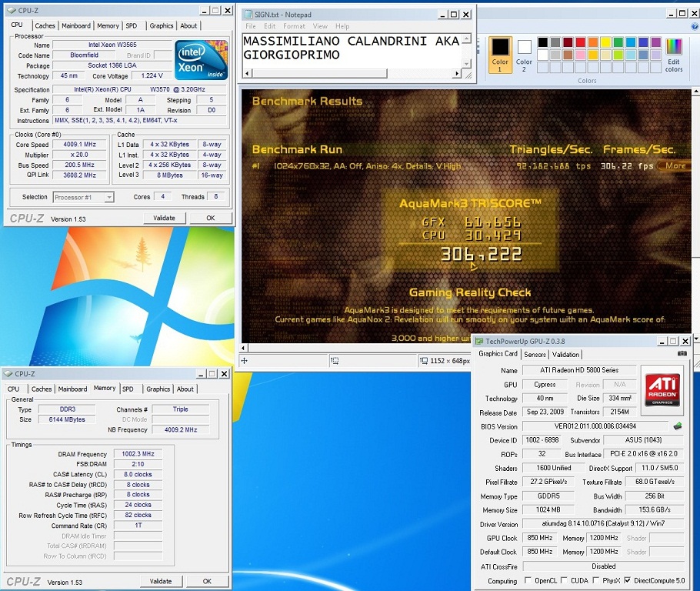Switch to the Sensors tab in GPU-Z

click(x=535, y=354)
